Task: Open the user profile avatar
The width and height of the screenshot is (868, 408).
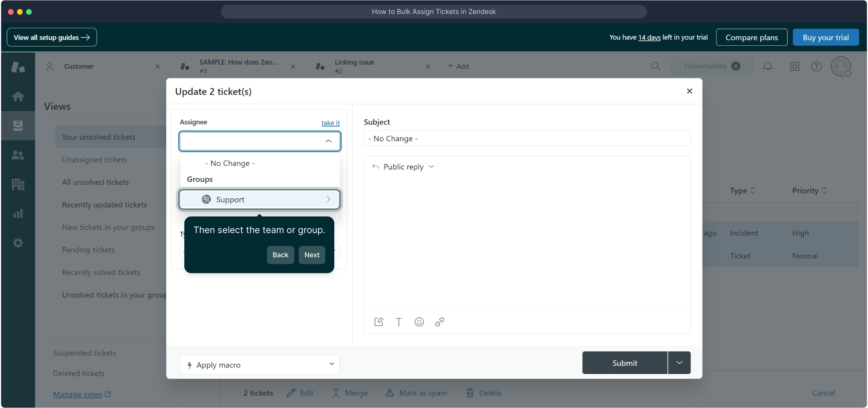Action: tap(841, 66)
